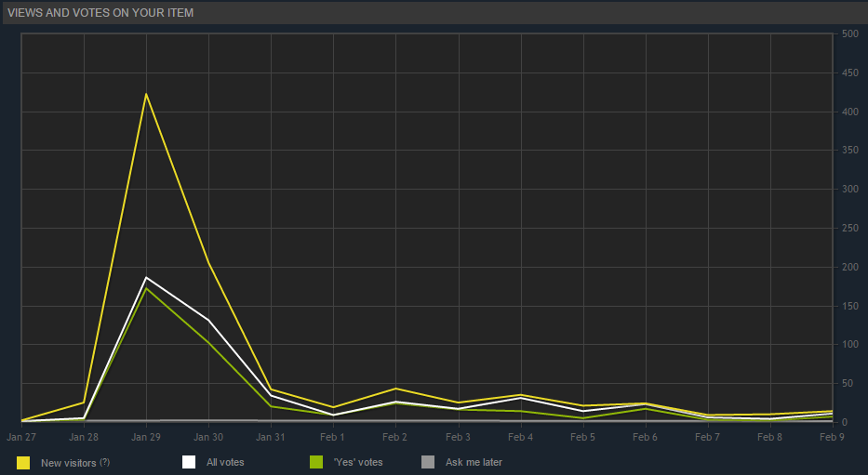The width and height of the screenshot is (868, 475).
Task: Click the All votes point on Feb 4
Action: pos(520,398)
